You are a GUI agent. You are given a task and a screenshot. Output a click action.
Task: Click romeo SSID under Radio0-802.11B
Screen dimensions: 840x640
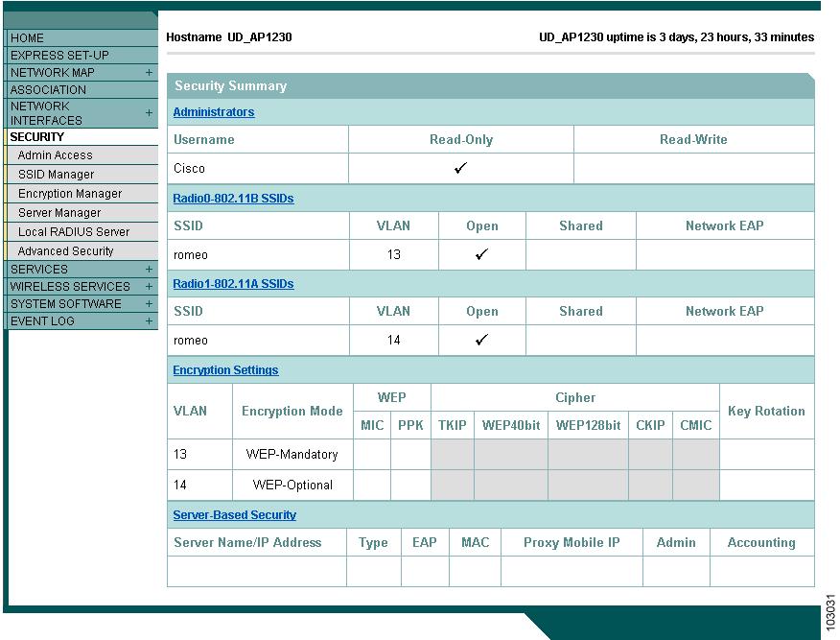pyautogui.click(x=191, y=255)
